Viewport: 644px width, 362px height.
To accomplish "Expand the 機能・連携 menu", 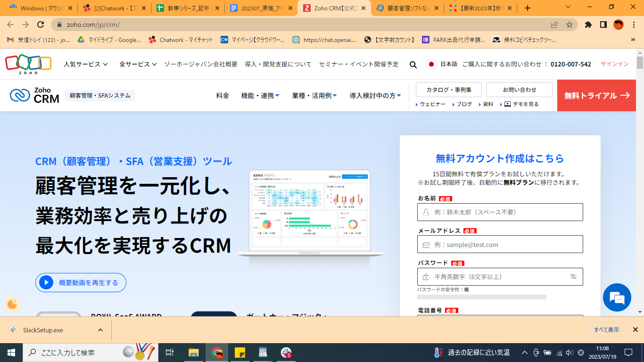I will point(260,95).
